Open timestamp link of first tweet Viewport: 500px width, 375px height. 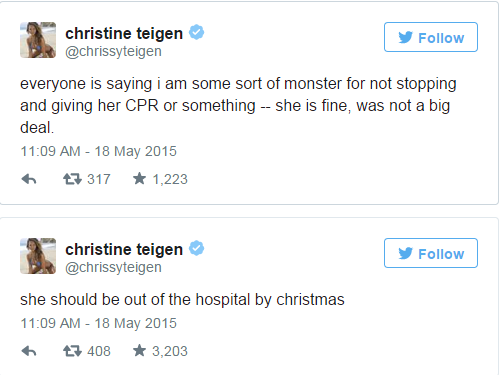point(99,151)
